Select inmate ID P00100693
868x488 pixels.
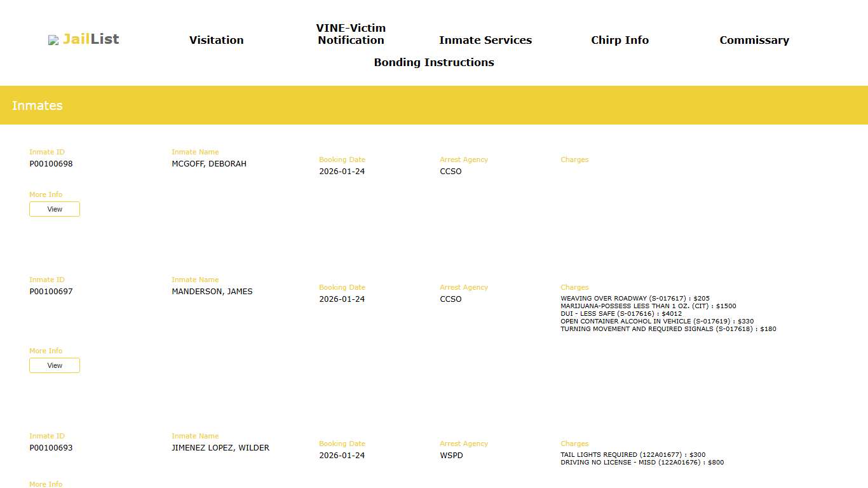[51, 448]
